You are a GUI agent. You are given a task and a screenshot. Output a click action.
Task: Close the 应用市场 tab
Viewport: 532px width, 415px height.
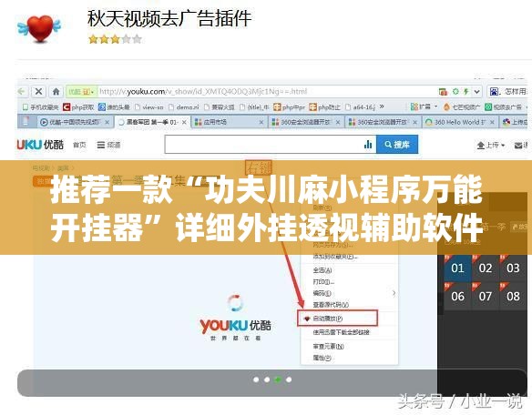(x=261, y=122)
